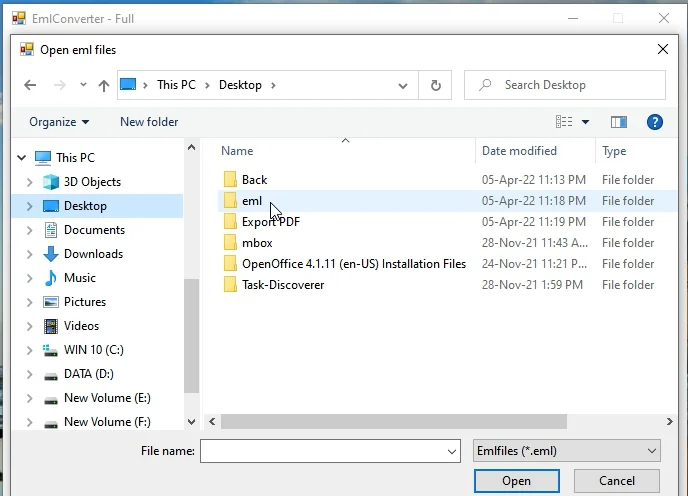Expand the Desktop tree node

[x=29, y=206]
